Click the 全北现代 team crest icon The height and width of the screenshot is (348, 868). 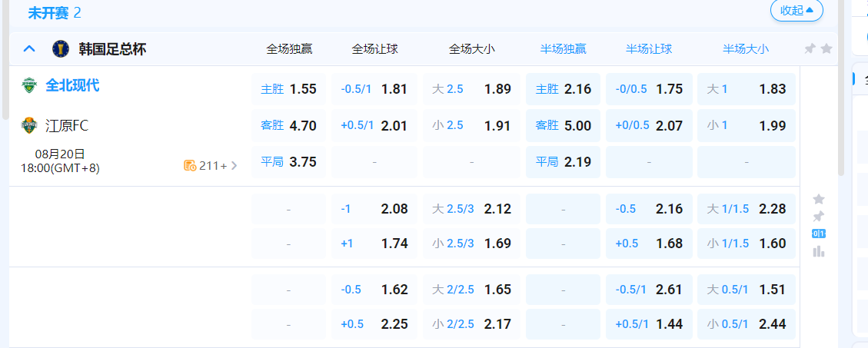pyautogui.click(x=29, y=85)
